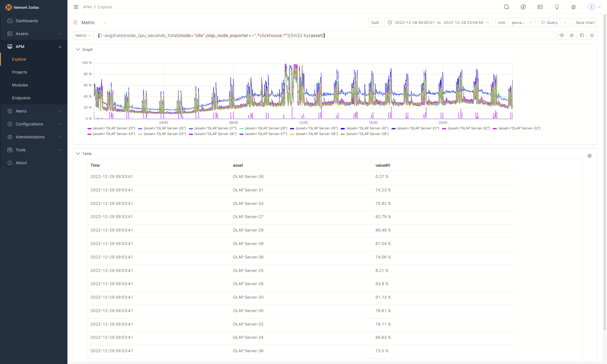Click the lightbulb icon in header
Image resolution: width=607 pixels, height=364 pixels.
click(x=557, y=7)
